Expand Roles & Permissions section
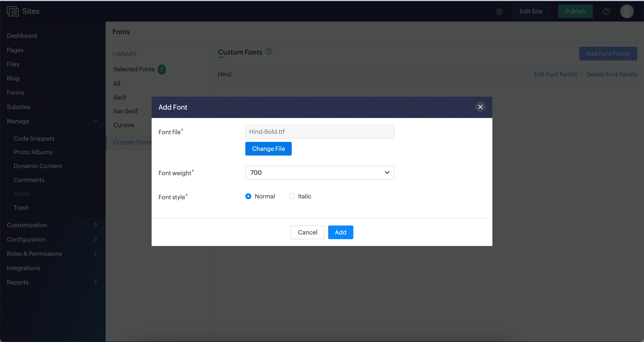This screenshot has height=342, width=644. pyautogui.click(x=95, y=254)
